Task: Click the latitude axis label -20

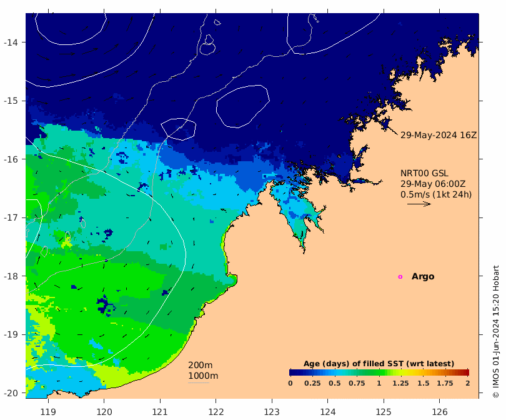Action: pos(11,393)
